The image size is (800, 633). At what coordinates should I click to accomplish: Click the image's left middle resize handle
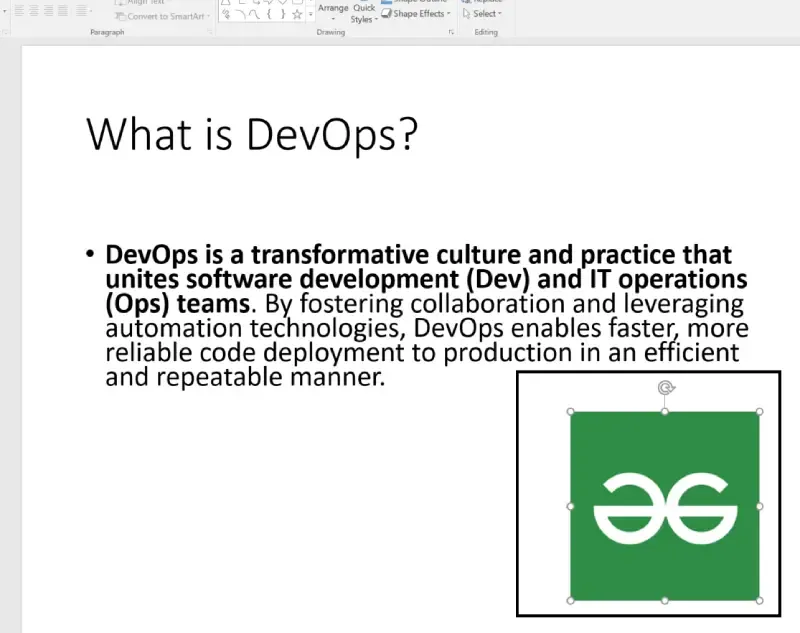[x=570, y=506]
